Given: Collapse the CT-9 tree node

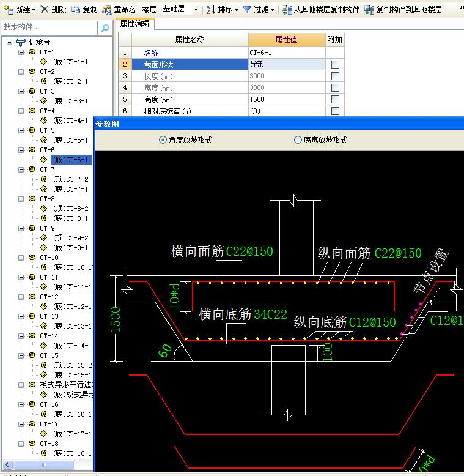Looking at the screenshot, I should [21, 228].
